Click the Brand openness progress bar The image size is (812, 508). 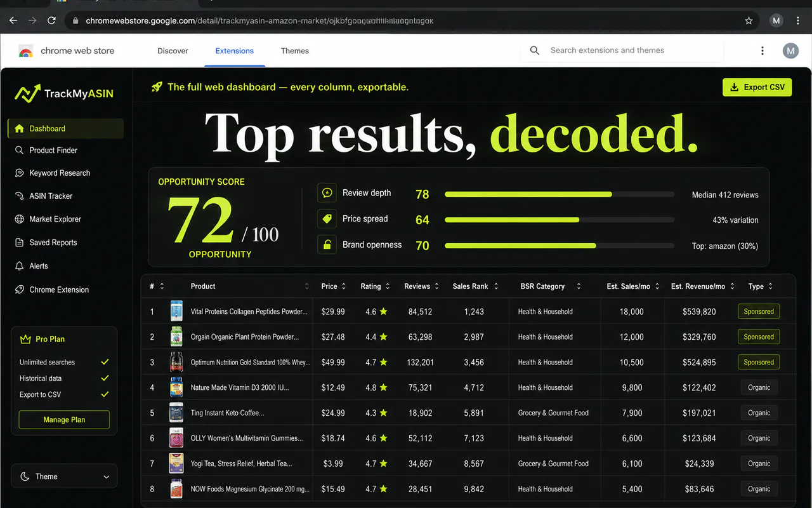(x=560, y=245)
